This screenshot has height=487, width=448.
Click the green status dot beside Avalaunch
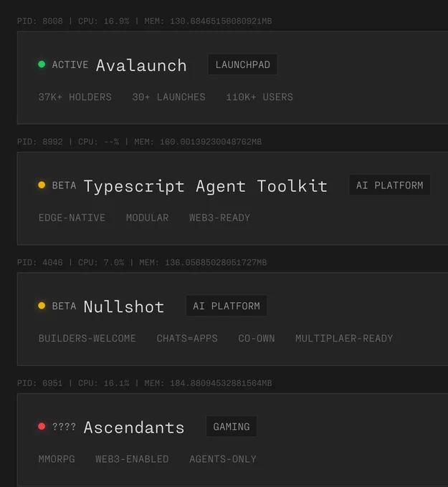42,64
